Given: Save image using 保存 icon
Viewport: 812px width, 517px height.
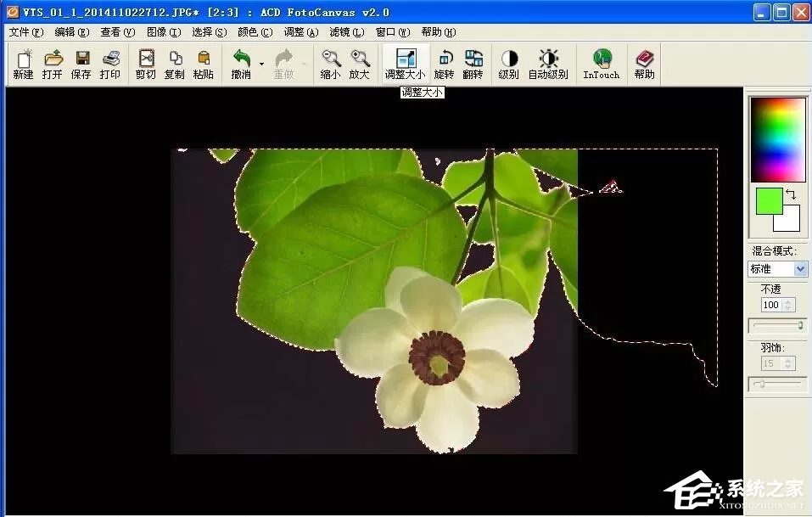Looking at the screenshot, I should point(81,65).
